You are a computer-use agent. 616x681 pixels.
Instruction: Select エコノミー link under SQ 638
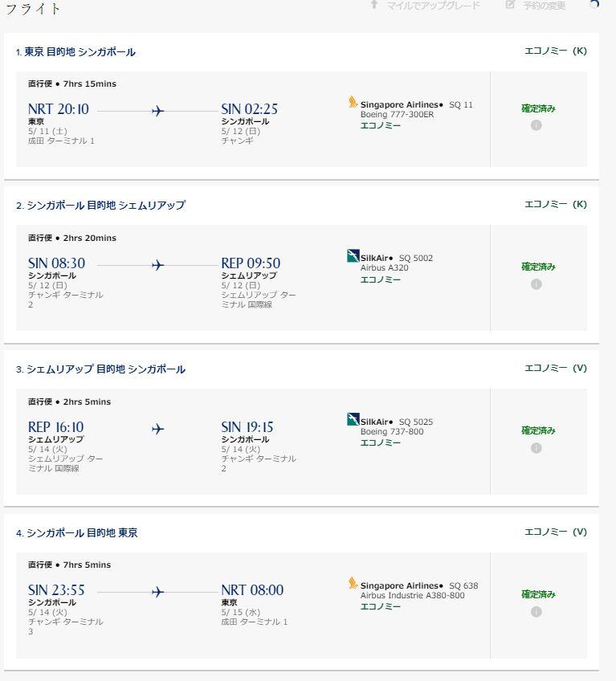(381, 606)
